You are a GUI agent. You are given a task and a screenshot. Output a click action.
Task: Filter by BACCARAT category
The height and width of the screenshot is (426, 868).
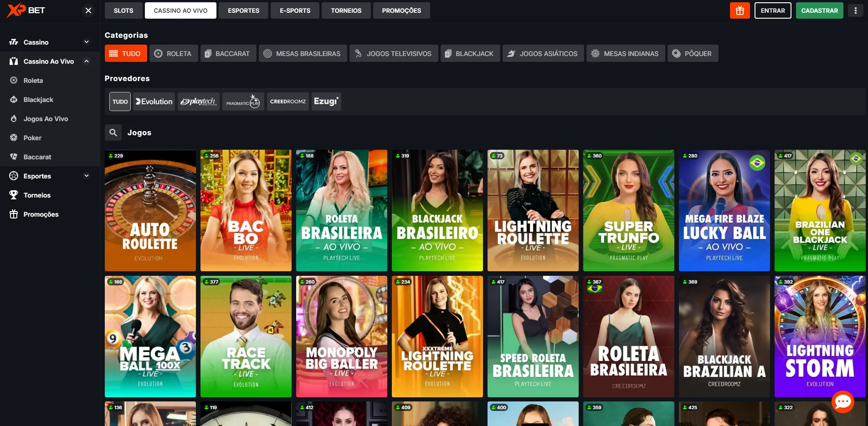tap(227, 53)
